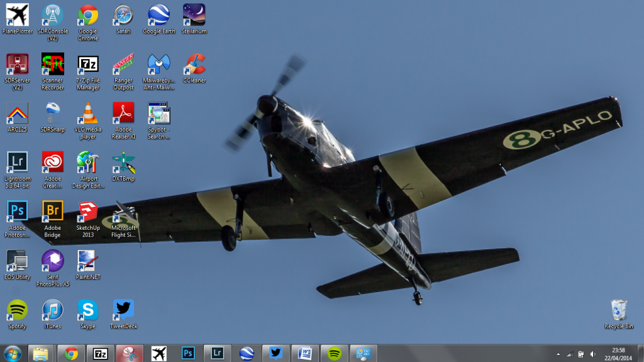Open the network signal tray icon
Image resolution: width=644 pixels, height=362 pixels.
point(570,354)
